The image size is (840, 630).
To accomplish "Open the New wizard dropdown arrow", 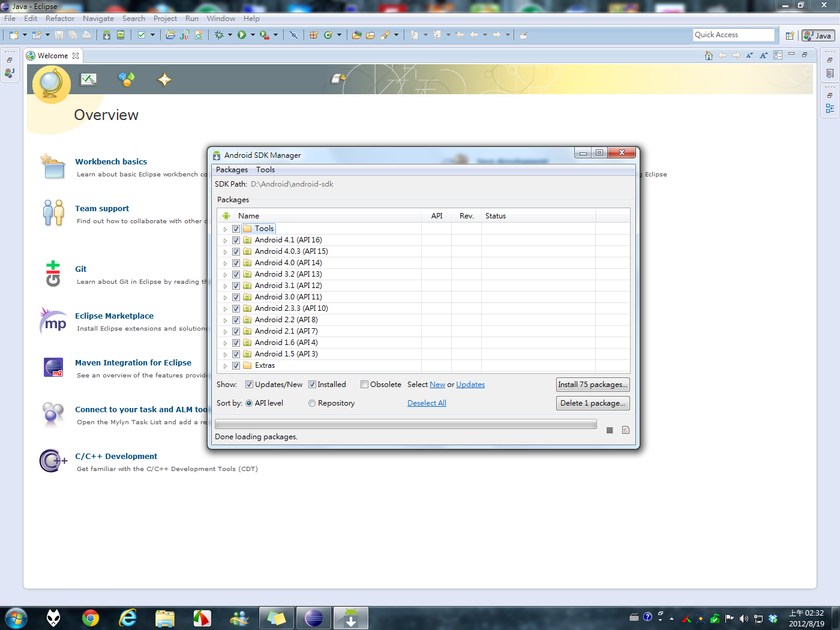I will tap(25, 35).
